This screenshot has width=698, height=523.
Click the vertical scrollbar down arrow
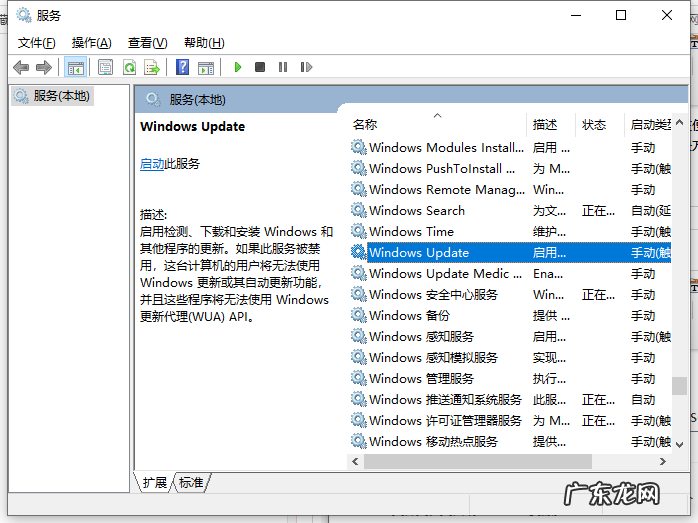tap(679, 444)
